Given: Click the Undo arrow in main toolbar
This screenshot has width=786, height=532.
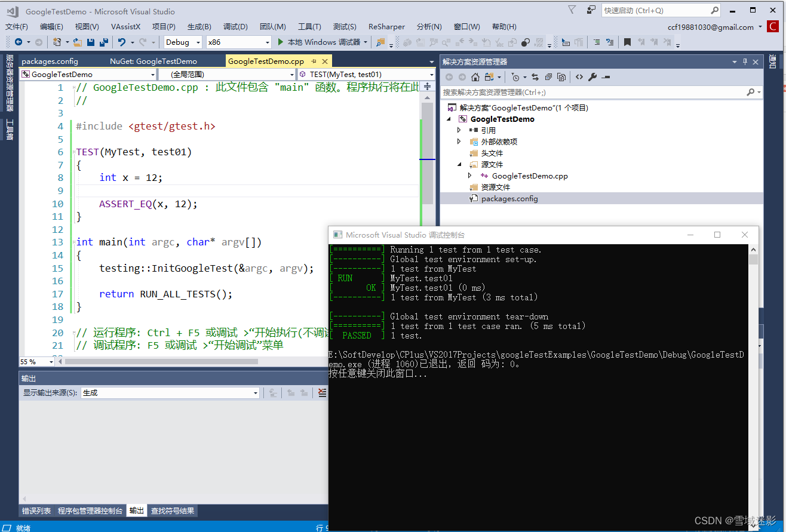Looking at the screenshot, I should pos(121,42).
